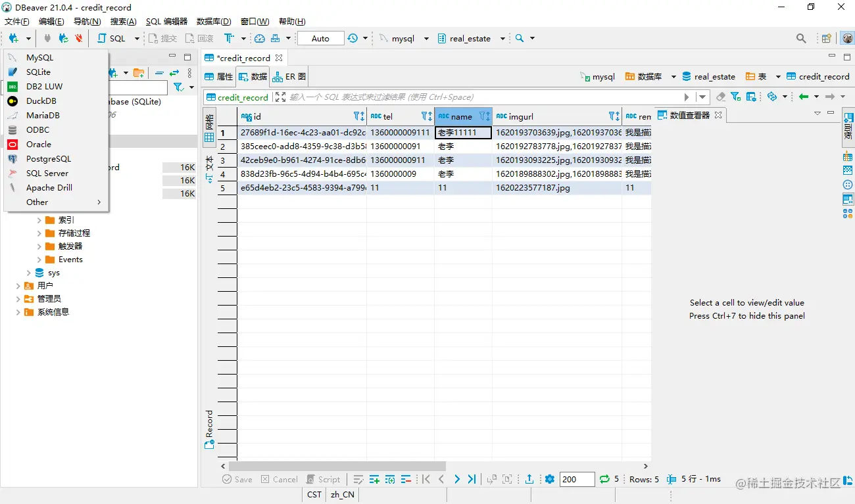Open result set settings gear
Screen dimensions: 855x504
(x=550, y=479)
